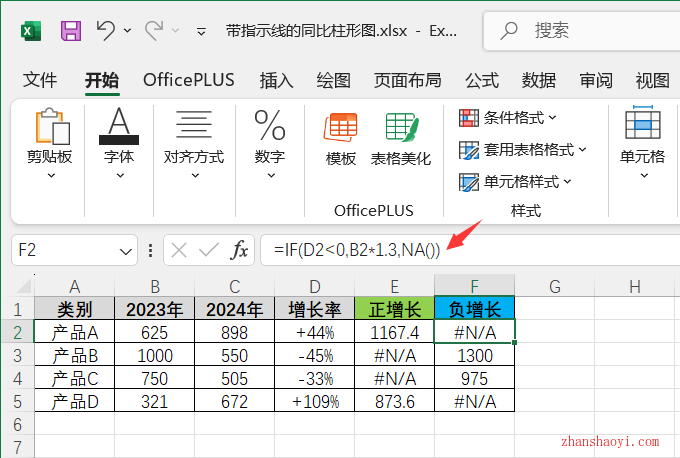
Task: Expand the Format as Table dropdown
Action: point(522,150)
